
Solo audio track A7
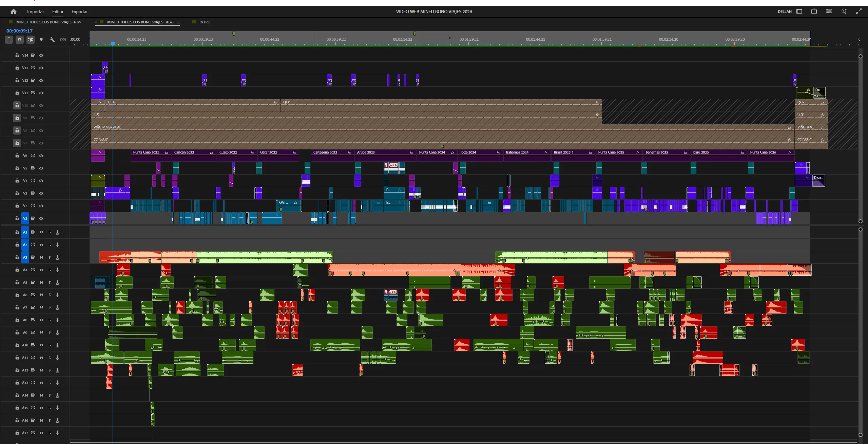(x=50, y=307)
